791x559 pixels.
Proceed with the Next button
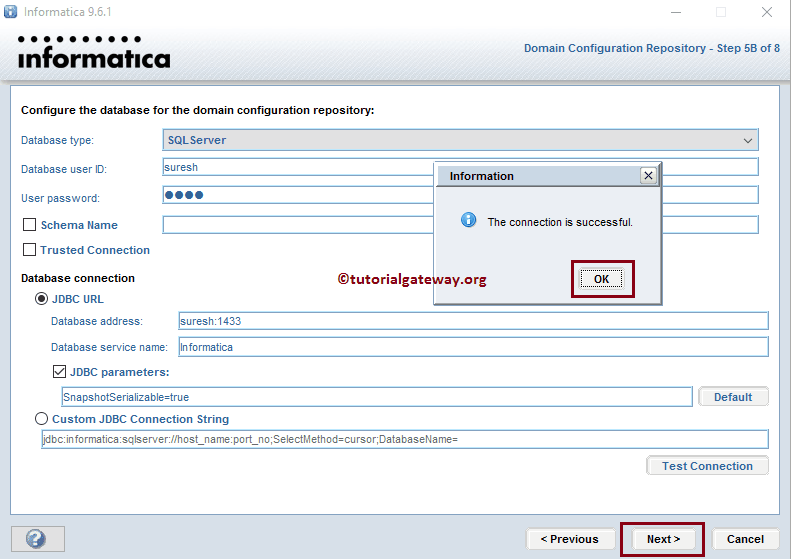[663, 539]
